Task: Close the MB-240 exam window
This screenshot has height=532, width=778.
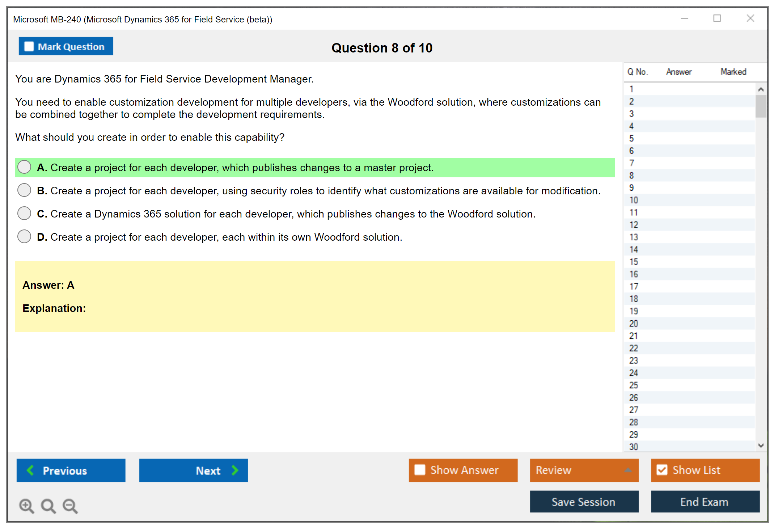Action: (750, 18)
